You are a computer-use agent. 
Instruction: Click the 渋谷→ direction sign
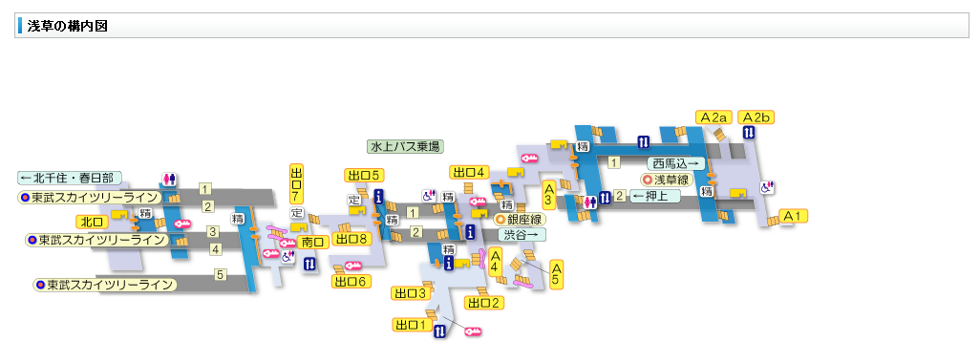pyautogui.click(x=522, y=234)
